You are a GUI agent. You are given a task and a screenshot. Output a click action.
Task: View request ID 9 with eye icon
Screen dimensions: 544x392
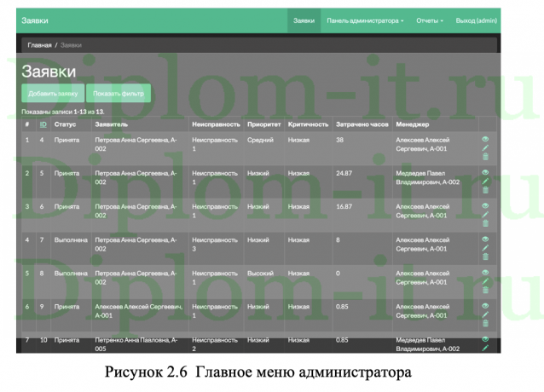point(485,306)
